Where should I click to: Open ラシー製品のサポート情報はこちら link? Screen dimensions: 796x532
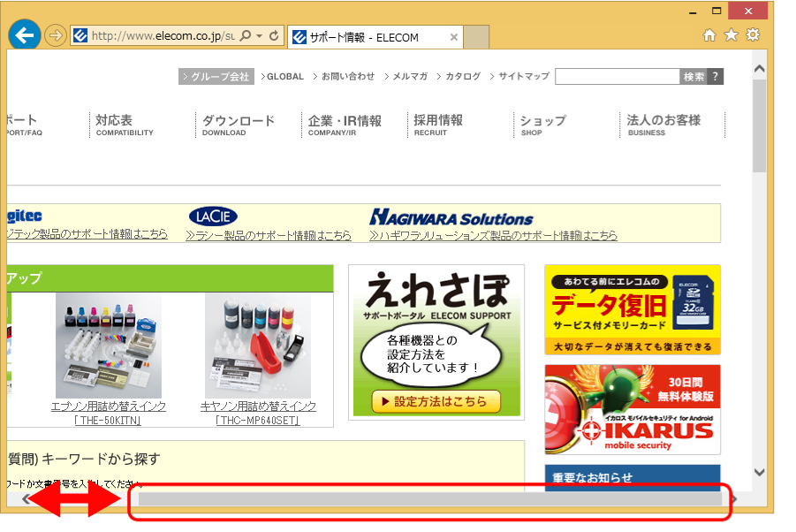tap(269, 236)
